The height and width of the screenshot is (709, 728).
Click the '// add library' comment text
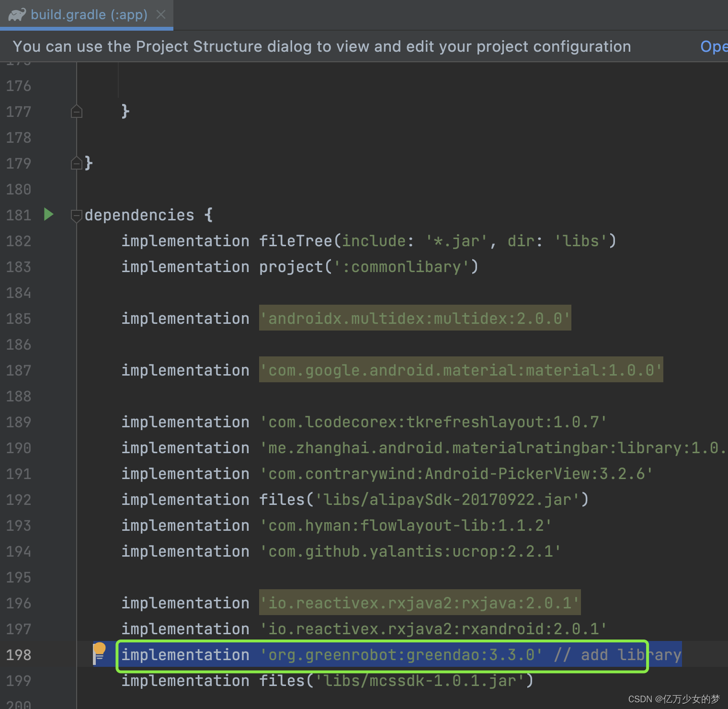pos(618,654)
